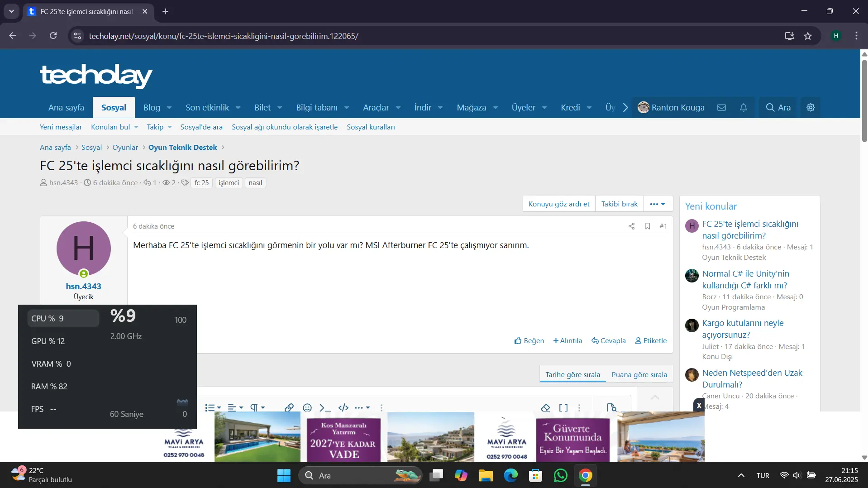
Task: Open the text alignment dropdown
Action: (235, 407)
